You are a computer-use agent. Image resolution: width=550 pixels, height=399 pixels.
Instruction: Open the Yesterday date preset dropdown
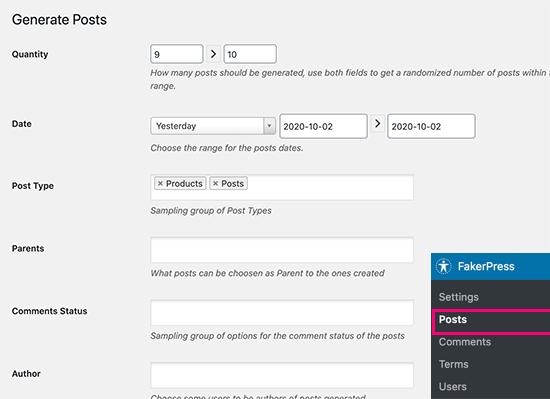click(x=213, y=126)
